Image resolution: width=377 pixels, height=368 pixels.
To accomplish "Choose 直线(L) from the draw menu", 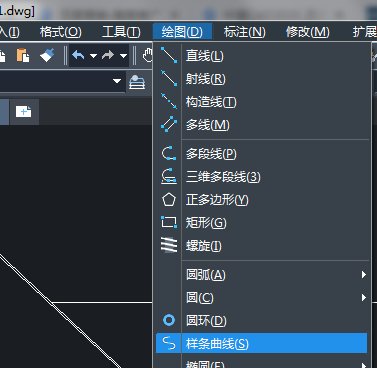I will (262, 55).
